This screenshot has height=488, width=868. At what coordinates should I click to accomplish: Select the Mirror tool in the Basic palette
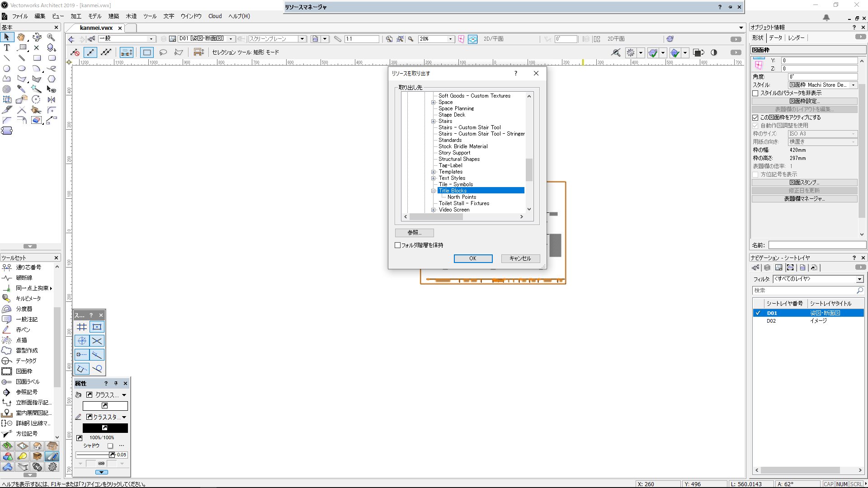tap(52, 99)
